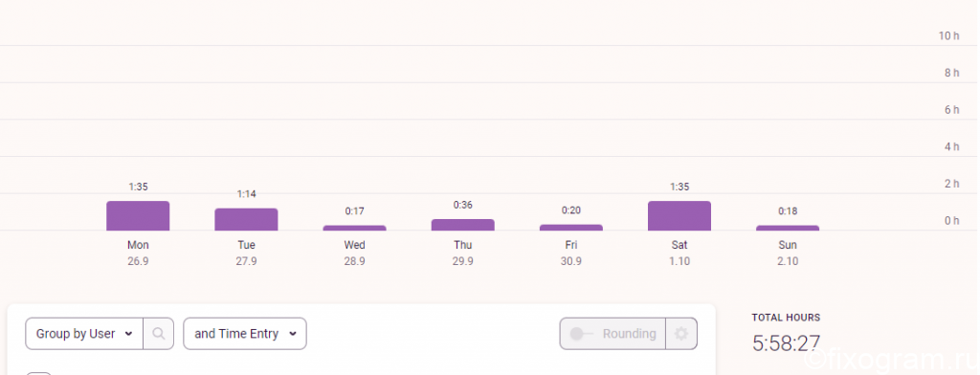Select the Monday 1:35 bar
Image resolution: width=980 pixels, height=375 pixels.
138,215
